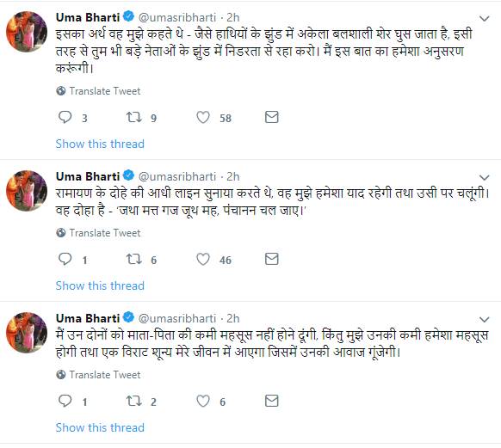501x448 pixels.
Task: Open the first tweet's more options chevron
Action: pos(485,19)
